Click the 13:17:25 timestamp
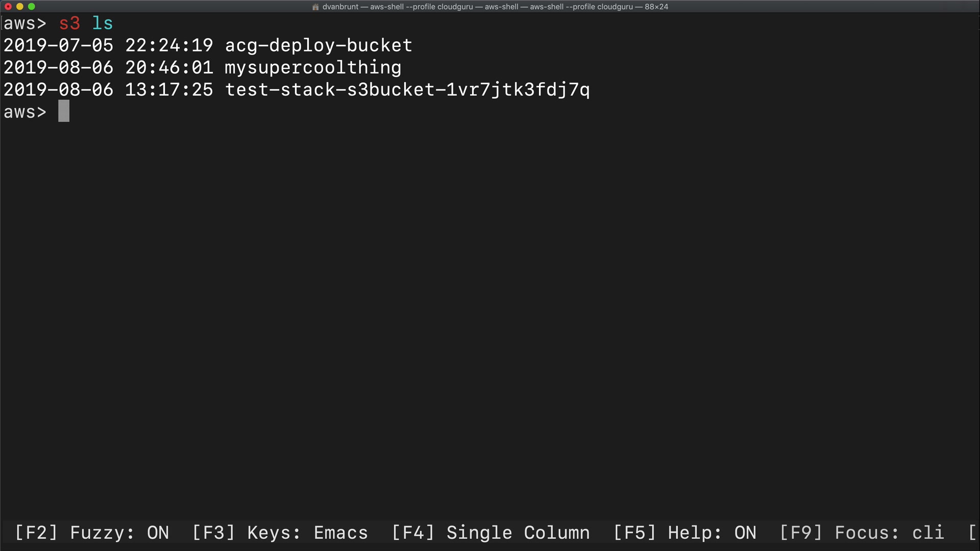980x551 pixels. click(x=169, y=90)
